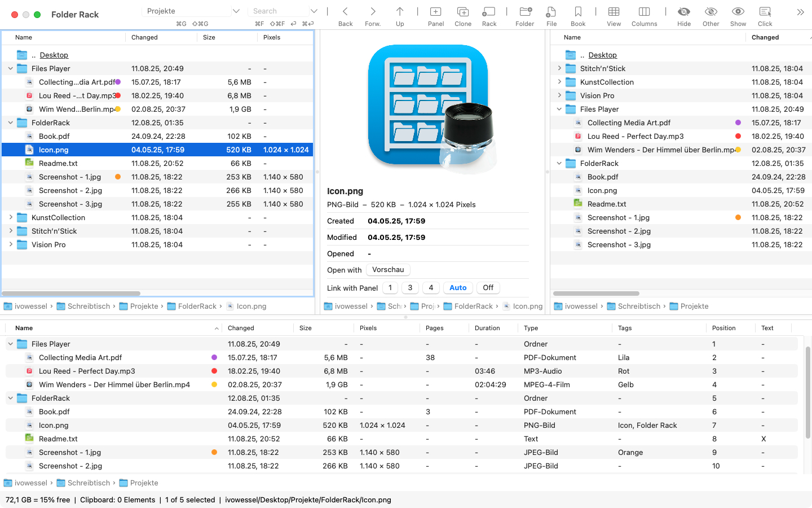Turn Link with Panel Off

point(488,288)
